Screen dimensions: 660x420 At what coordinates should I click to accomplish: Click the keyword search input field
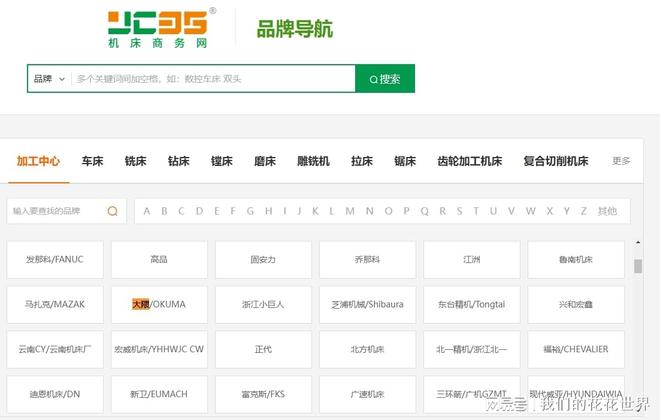point(213,79)
